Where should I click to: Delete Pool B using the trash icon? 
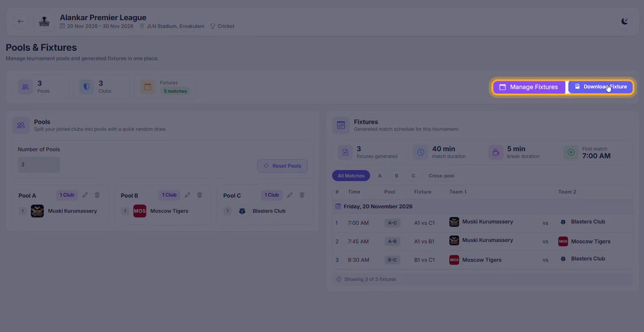[x=199, y=195]
